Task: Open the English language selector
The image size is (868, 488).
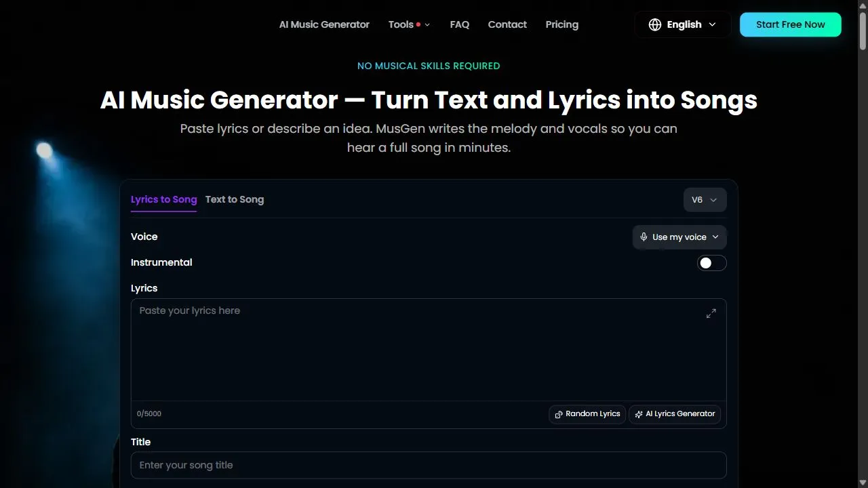Action: (683, 24)
